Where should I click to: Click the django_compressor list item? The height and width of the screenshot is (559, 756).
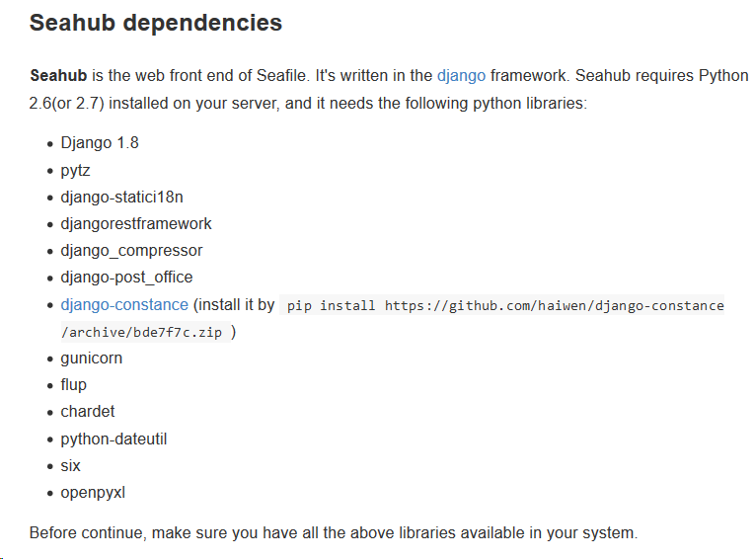pos(131,251)
